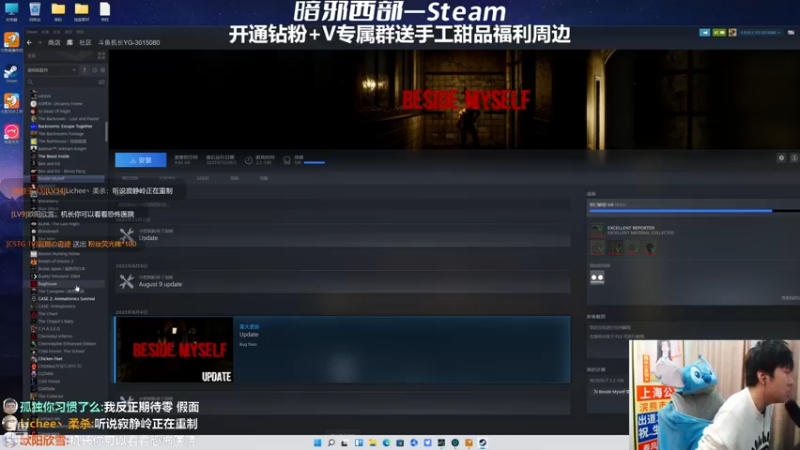Click the blue 安装 install button
This screenshot has height=450, width=800.
click(140, 160)
